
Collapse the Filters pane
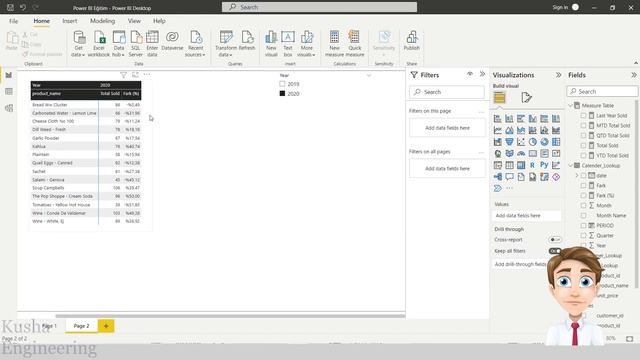tap(482, 74)
